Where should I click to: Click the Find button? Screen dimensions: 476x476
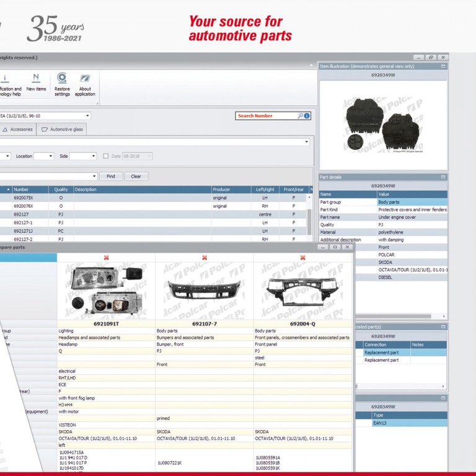pos(111,177)
